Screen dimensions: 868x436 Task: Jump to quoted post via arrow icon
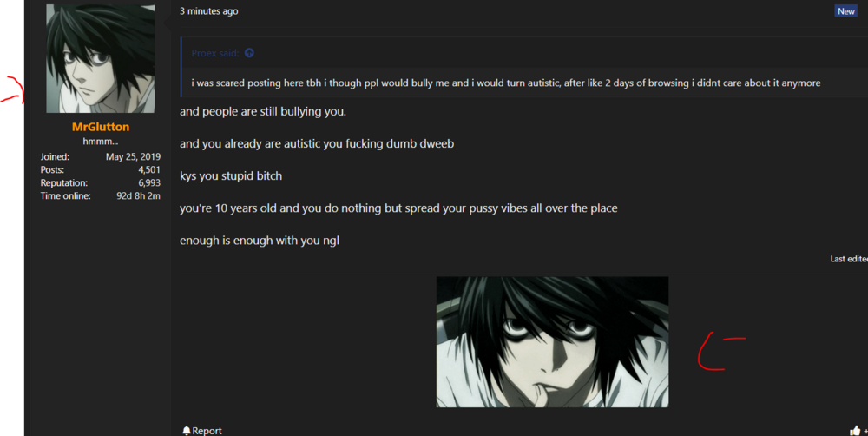pyautogui.click(x=249, y=53)
